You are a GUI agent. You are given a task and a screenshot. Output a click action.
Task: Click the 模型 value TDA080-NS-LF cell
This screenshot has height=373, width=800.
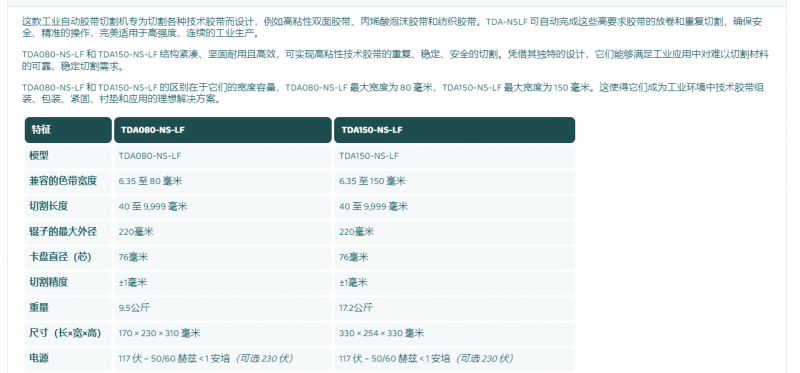[x=222, y=156]
